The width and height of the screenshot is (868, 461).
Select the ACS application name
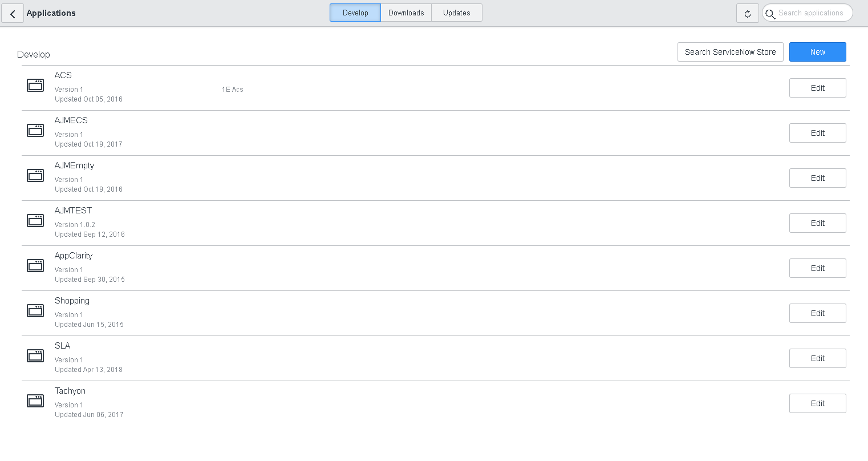pos(63,75)
